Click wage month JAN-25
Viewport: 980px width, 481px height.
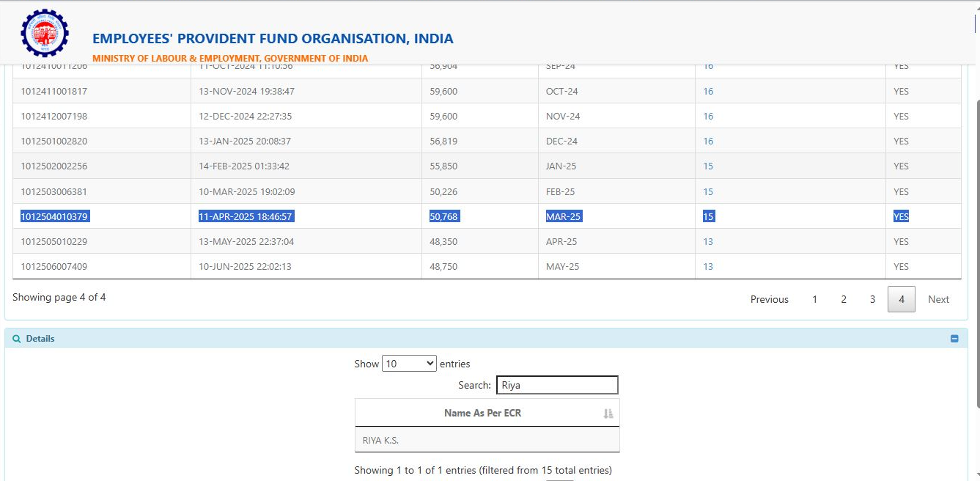(x=561, y=166)
